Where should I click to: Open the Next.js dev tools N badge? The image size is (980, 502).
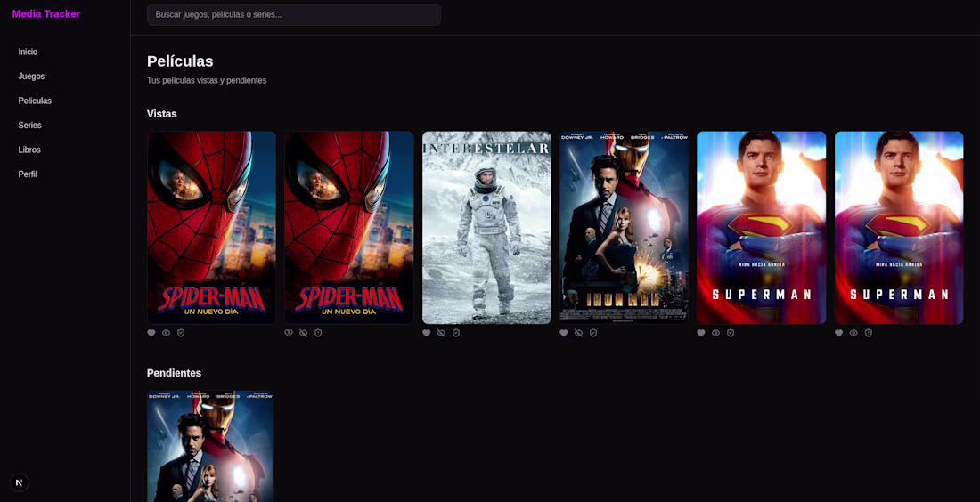click(x=20, y=482)
